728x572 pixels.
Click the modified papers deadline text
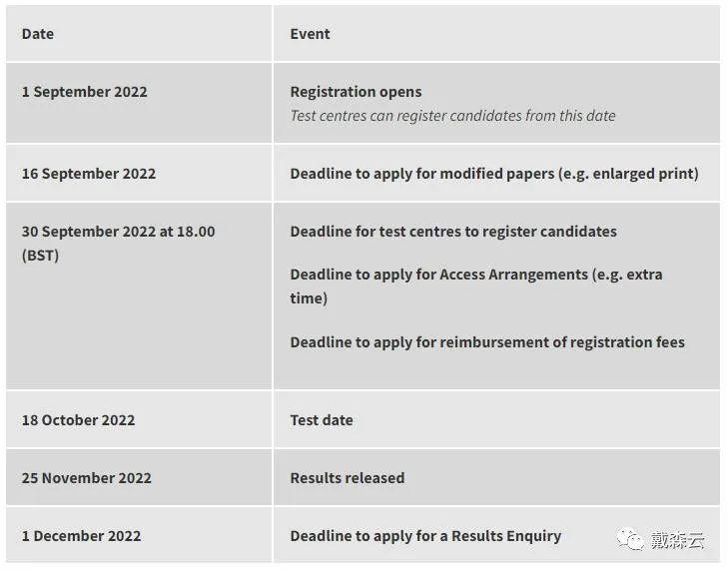point(494,174)
